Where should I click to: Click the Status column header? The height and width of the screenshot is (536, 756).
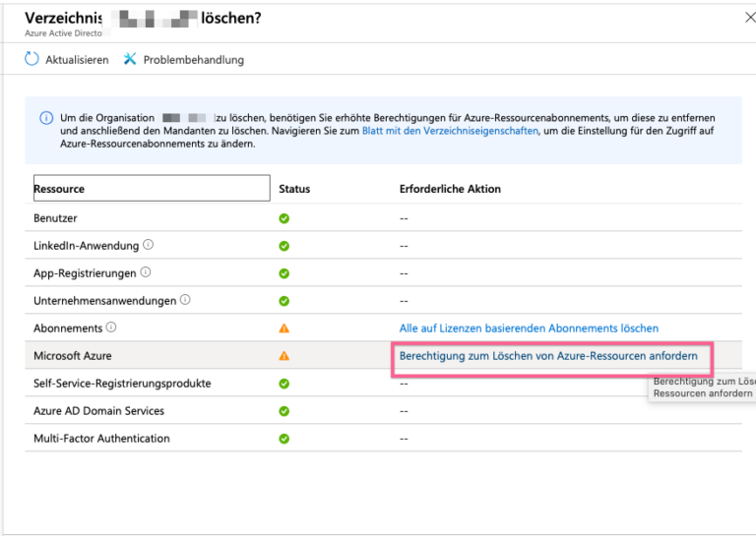294,189
